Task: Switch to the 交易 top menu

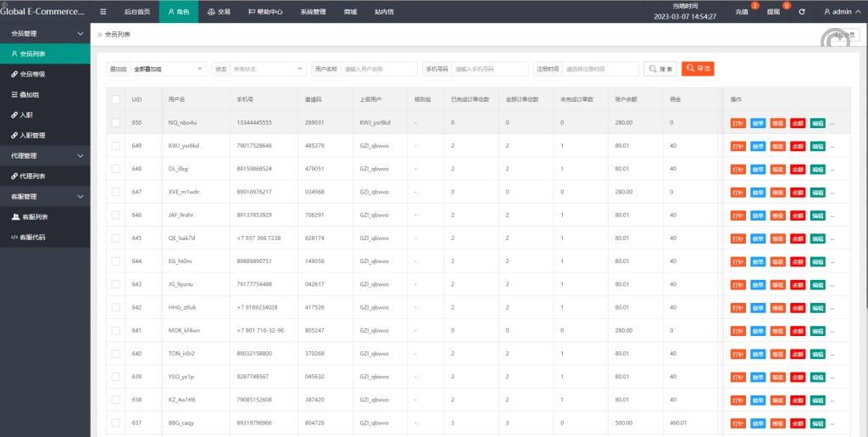Action: 219,13
